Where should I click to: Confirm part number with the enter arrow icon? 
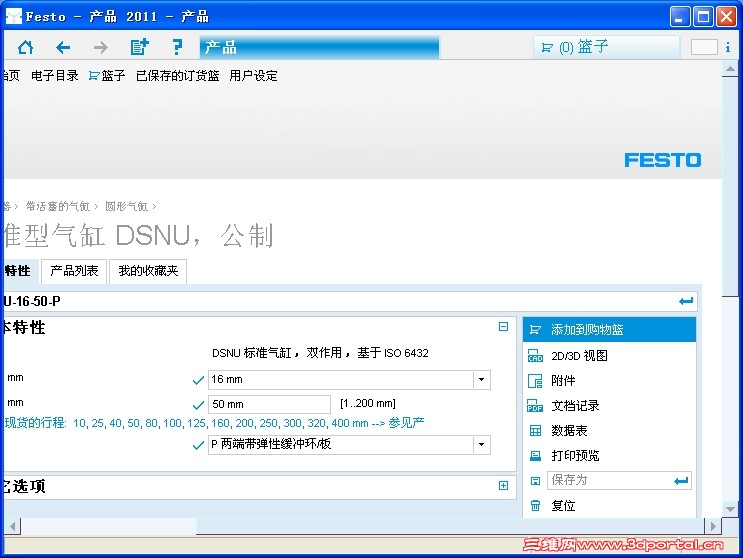coord(686,301)
